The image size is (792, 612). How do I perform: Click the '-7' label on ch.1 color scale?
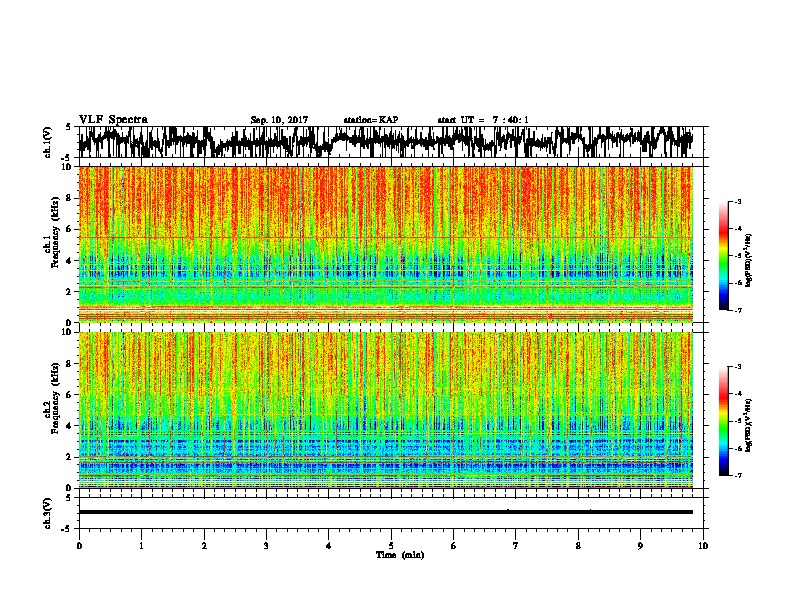737,310
